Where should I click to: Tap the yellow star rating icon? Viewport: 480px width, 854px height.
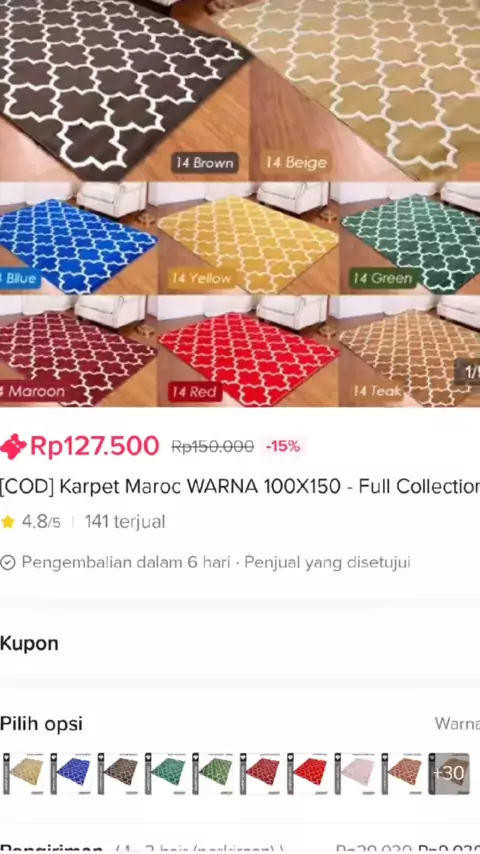[x=8, y=522]
